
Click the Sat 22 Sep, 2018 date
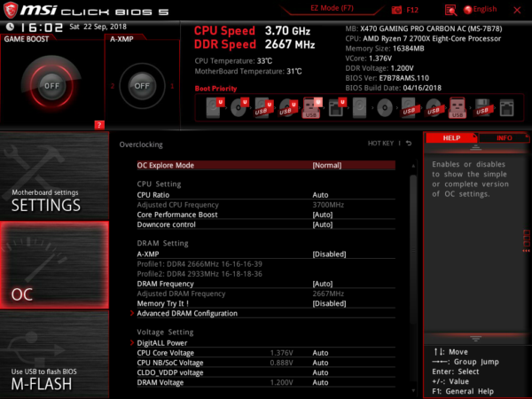pos(98,27)
